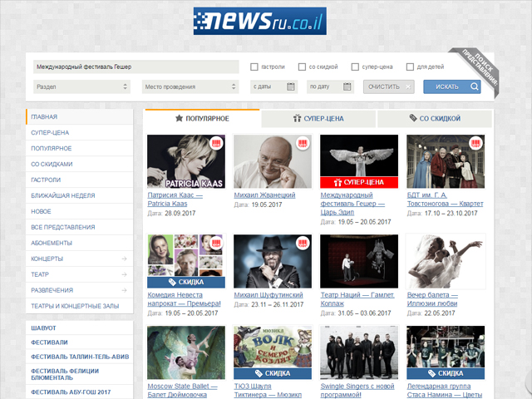Click the calendar icon in 'с даты' field
This screenshot has height=399, width=532.
(291, 86)
